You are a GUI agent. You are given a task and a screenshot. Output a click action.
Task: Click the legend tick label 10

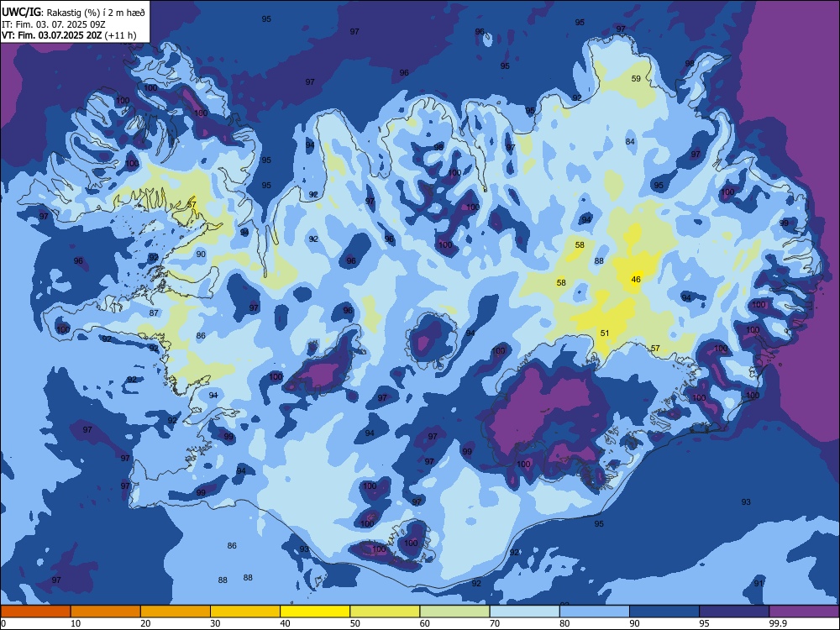(76, 623)
